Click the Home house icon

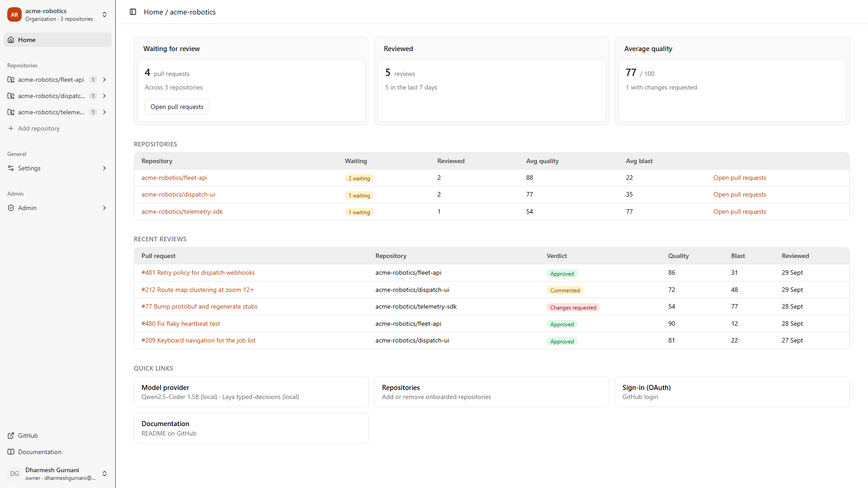(x=11, y=40)
